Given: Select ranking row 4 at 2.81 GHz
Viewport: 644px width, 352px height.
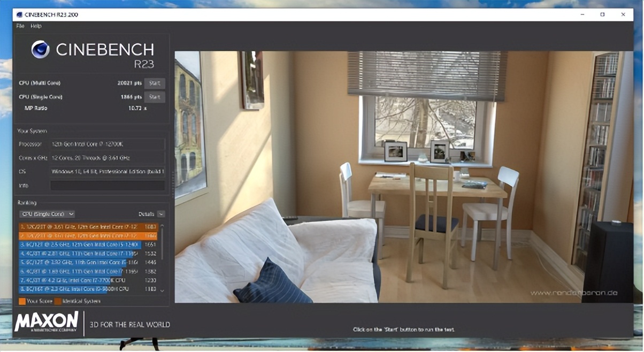Looking at the screenshot, I should pos(88,254).
